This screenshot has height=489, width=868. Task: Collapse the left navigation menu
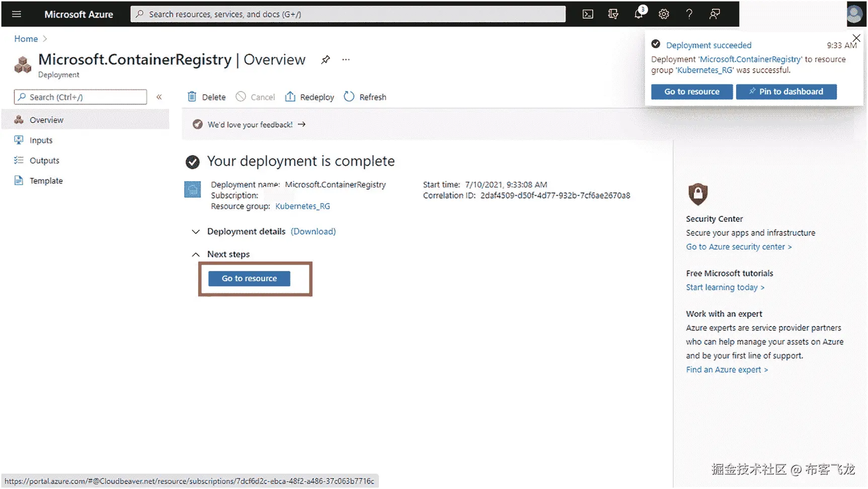[159, 97]
